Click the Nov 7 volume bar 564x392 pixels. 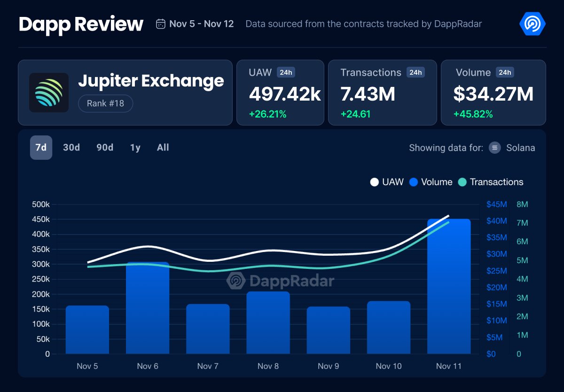tap(208, 329)
